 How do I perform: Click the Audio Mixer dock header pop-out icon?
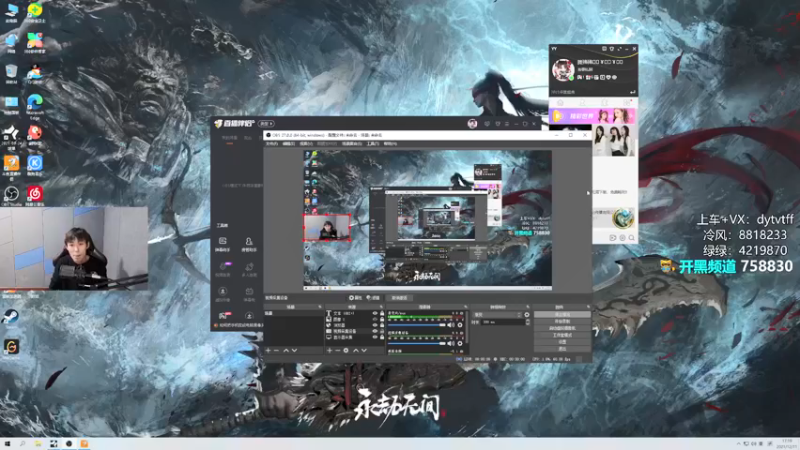[x=465, y=307]
